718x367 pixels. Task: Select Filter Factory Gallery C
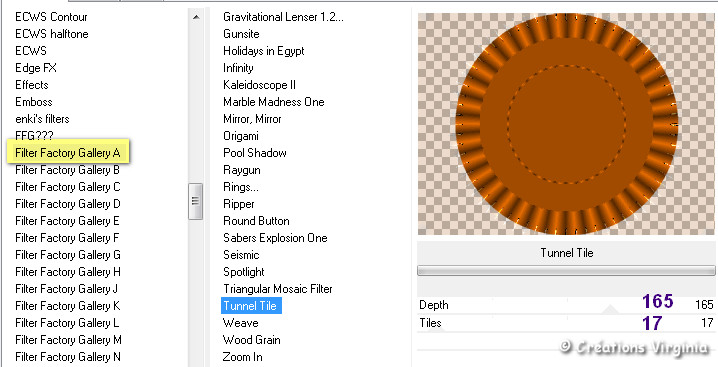[x=68, y=187]
